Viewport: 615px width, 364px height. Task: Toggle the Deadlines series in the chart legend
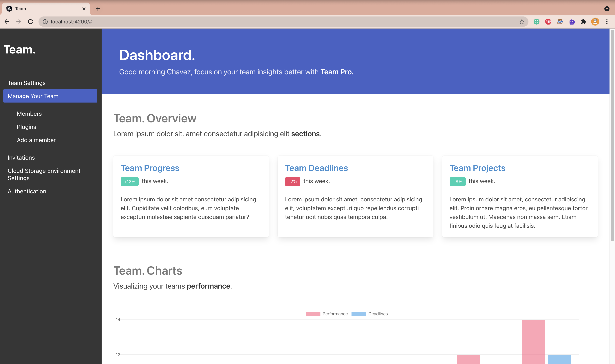tap(378, 314)
